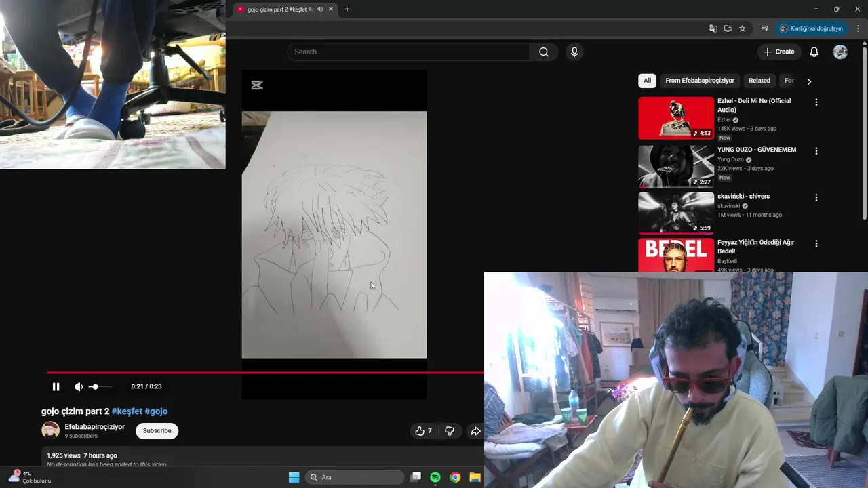Open Spotify from the taskbar
This screenshot has height=488, width=868.
tap(435, 477)
